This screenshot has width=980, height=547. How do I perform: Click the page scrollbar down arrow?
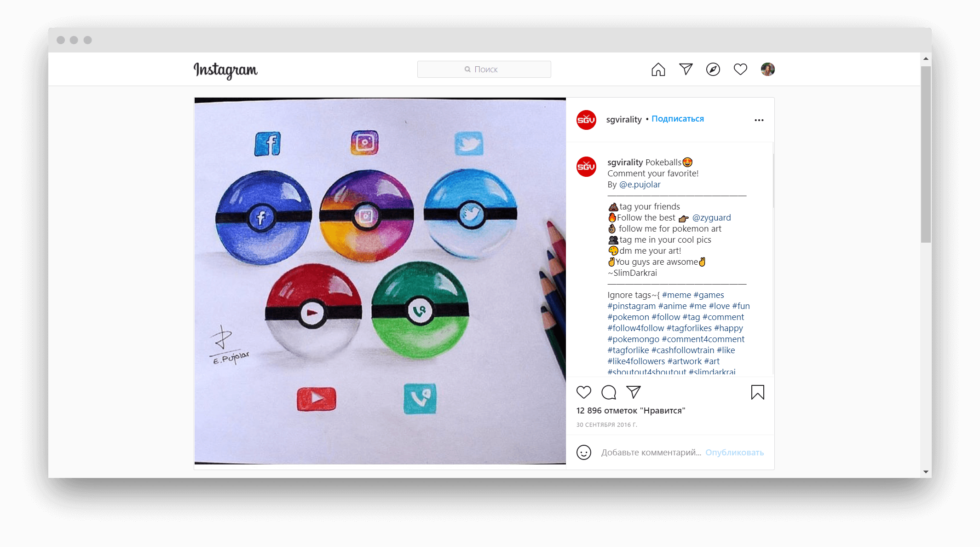(x=926, y=472)
